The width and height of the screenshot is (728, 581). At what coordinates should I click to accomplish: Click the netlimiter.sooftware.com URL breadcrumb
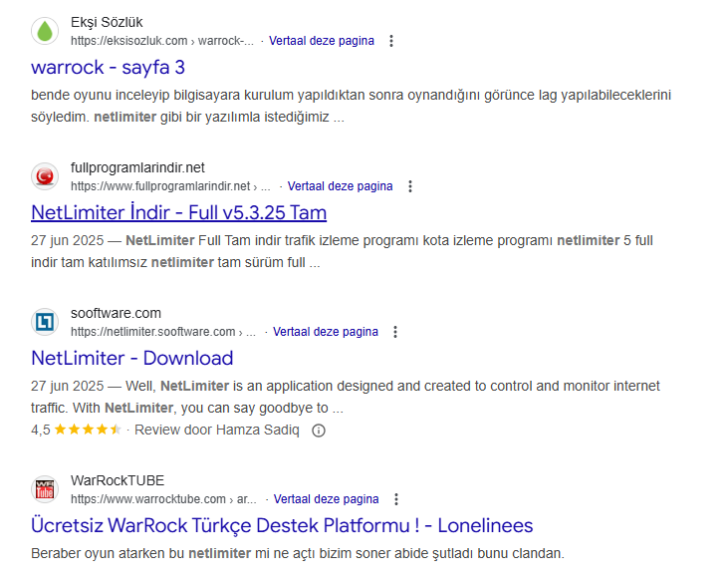point(163,332)
